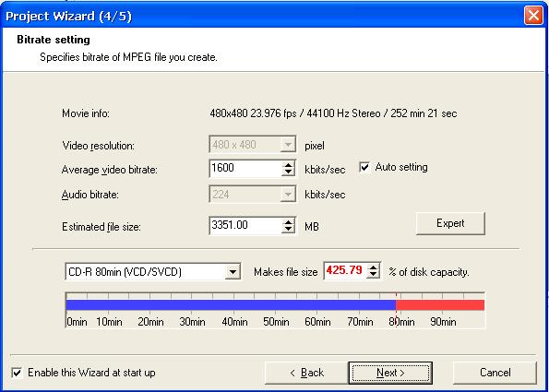Raise disk capacity percentage with up arrow
Screen dimensions: 549x392
(374, 267)
